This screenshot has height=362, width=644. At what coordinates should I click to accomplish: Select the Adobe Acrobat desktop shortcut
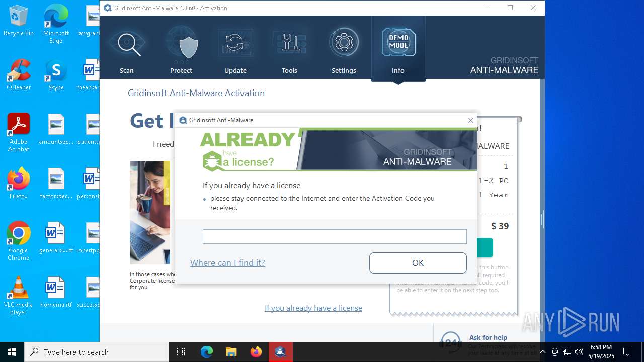(x=19, y=133)
